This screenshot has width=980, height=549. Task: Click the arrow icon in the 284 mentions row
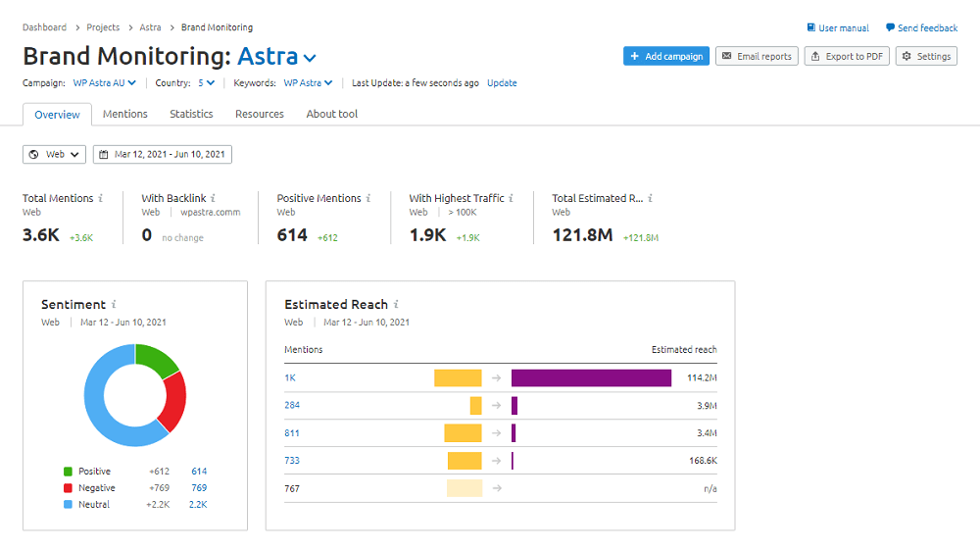tap(496, 405)
